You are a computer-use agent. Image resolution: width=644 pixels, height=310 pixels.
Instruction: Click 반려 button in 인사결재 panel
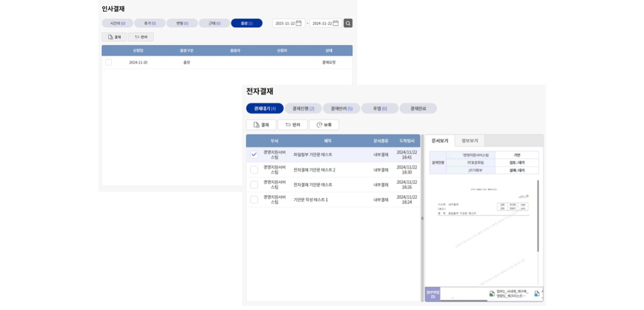pyautogui.click(x=141, y=37)
